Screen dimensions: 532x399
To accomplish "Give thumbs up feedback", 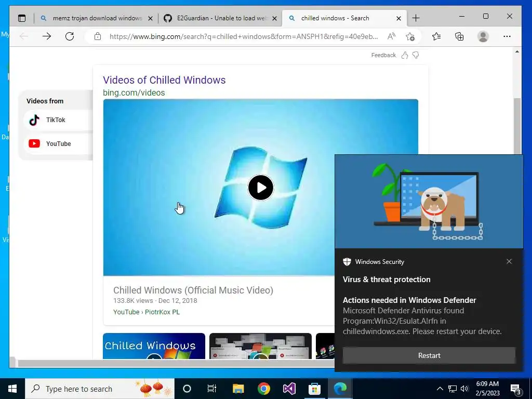I will point(404,55).
